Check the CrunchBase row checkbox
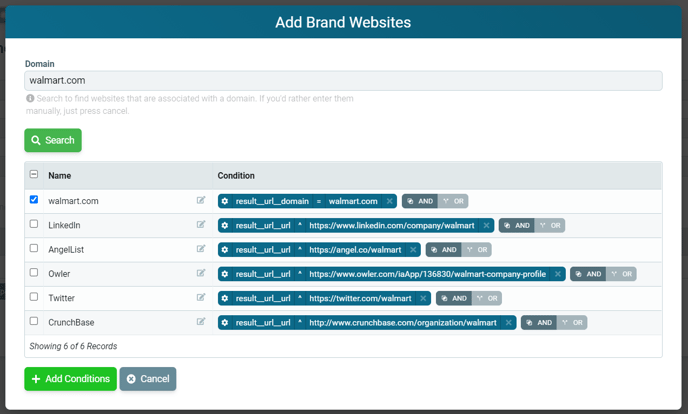Image resolution: width=688 pixels, height=414 pixels. coord(34,321)
